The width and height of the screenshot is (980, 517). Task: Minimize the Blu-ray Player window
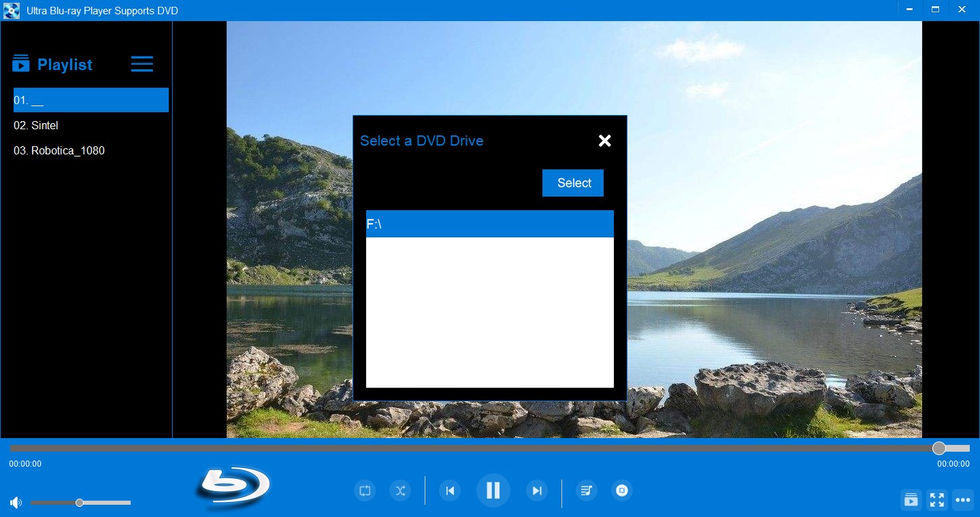910,10
